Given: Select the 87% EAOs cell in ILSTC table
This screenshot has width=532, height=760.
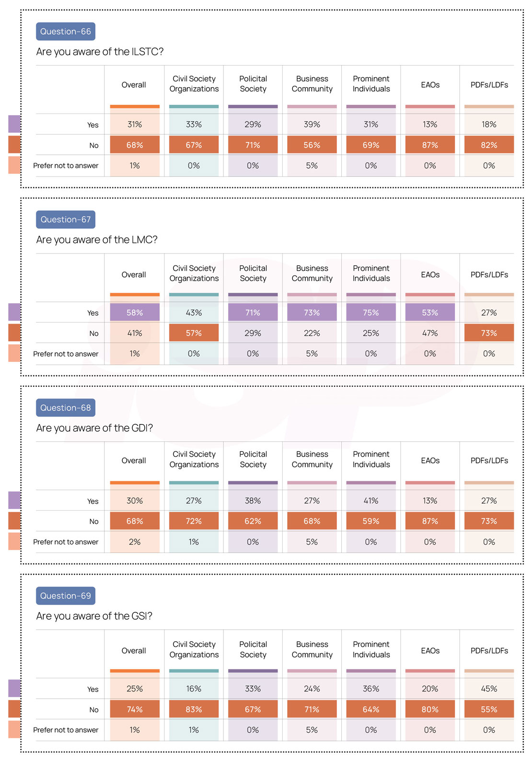Looking at the screenshot, I should (430, 145).
